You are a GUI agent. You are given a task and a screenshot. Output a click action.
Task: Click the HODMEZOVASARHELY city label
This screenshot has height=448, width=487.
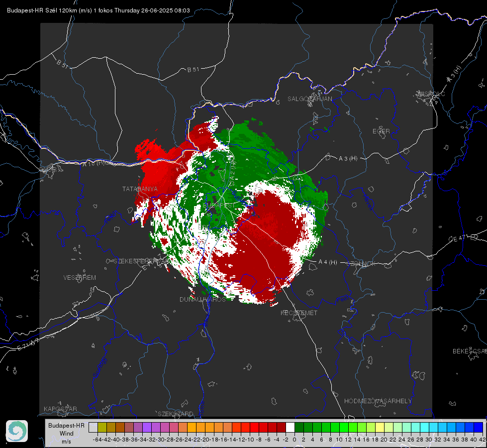click(x=378, y=401)
